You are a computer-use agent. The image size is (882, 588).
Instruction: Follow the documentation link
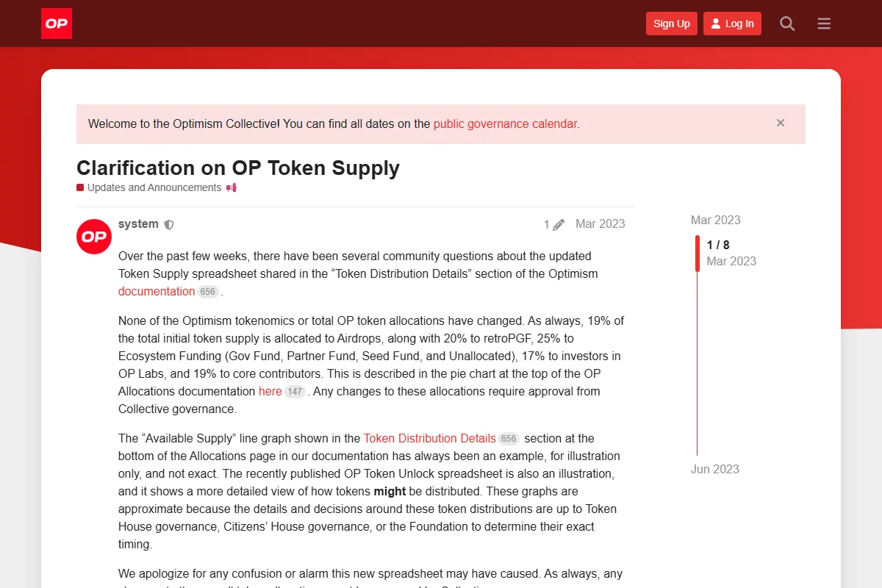tap(157, 291)
